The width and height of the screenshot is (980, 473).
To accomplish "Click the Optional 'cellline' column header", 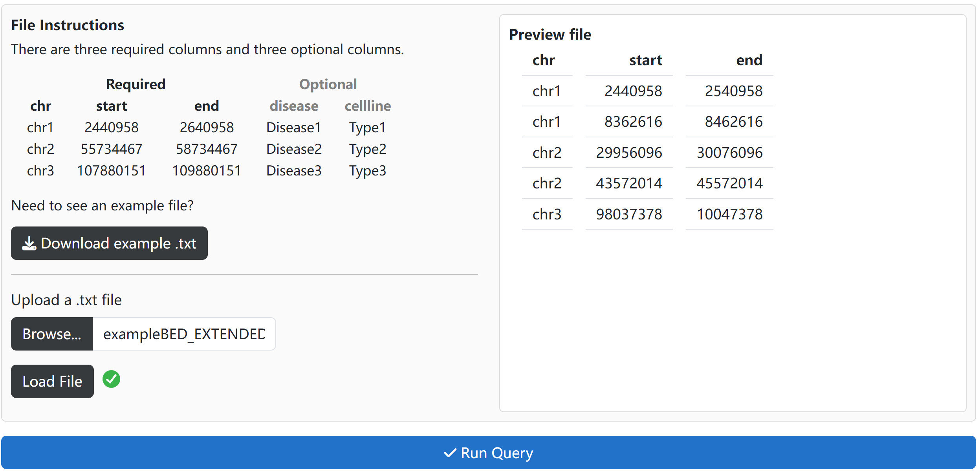I will (368, 106).
